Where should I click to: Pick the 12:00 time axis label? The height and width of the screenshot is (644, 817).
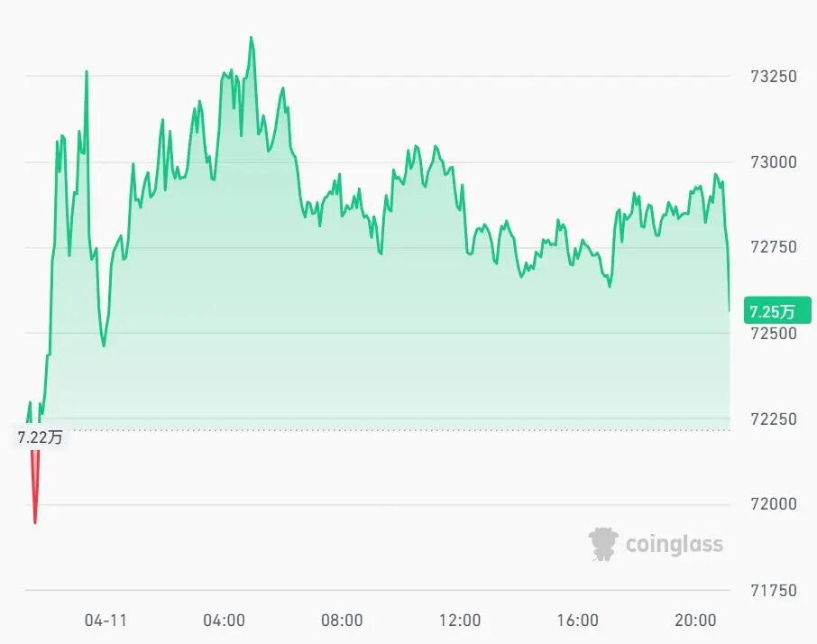pyautogui.click(x=460, y=620)
